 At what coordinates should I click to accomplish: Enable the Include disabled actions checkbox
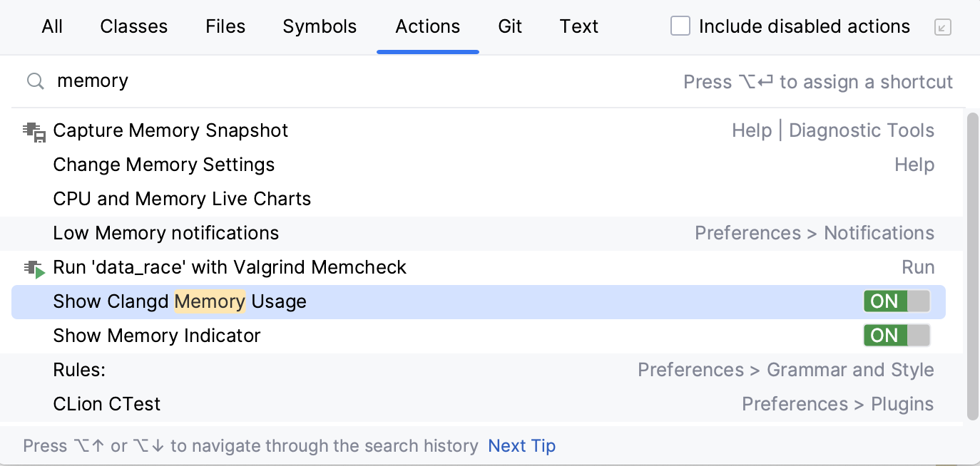click(680, 26)
